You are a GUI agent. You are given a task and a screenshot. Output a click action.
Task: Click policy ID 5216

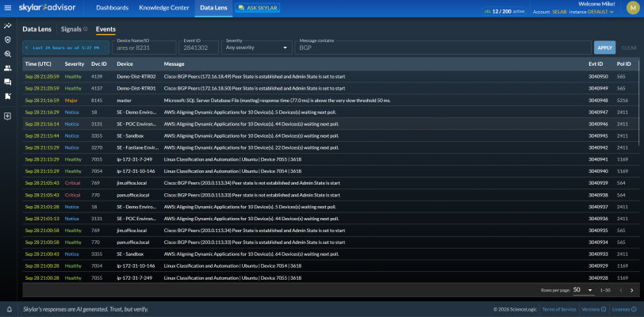point(623,100)
